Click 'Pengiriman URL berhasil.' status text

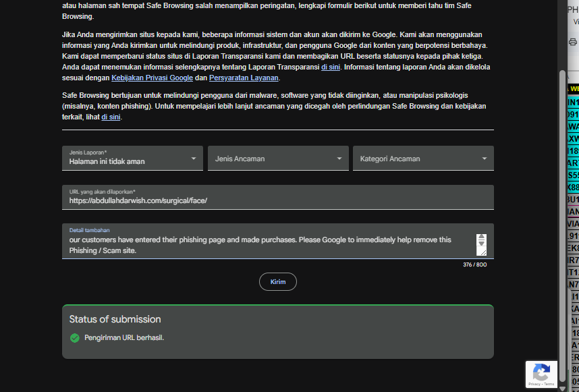click(124, 338)
